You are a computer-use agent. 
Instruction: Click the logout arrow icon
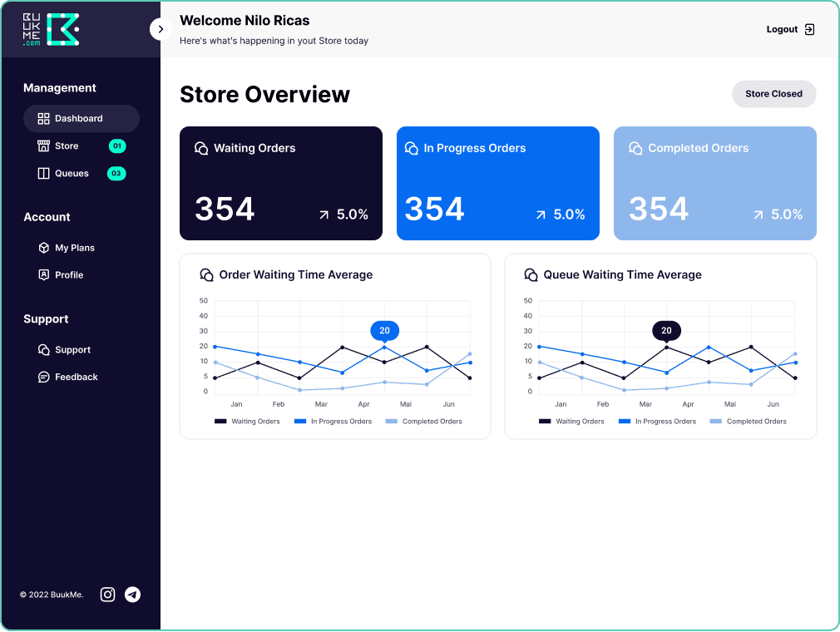coord(809,29)
